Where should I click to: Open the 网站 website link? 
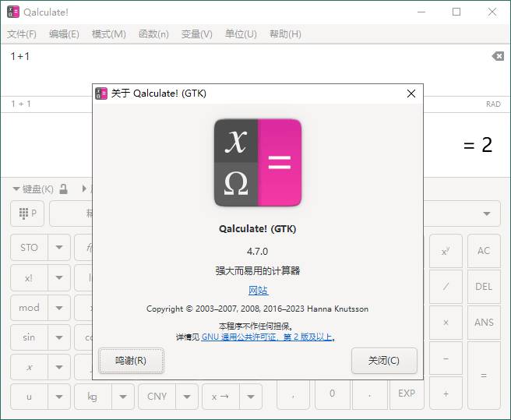[x=258, y=290]
